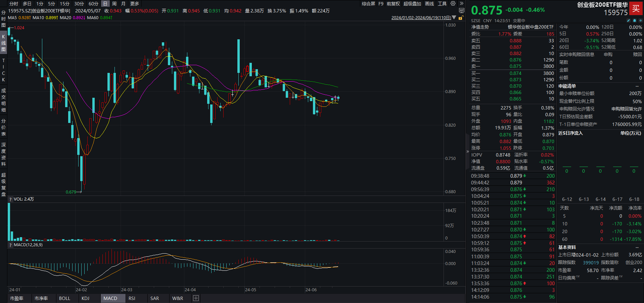Click the MA5 yellow moving average label
The height and width of the screenshot is (303, 644).
(19, 18)
